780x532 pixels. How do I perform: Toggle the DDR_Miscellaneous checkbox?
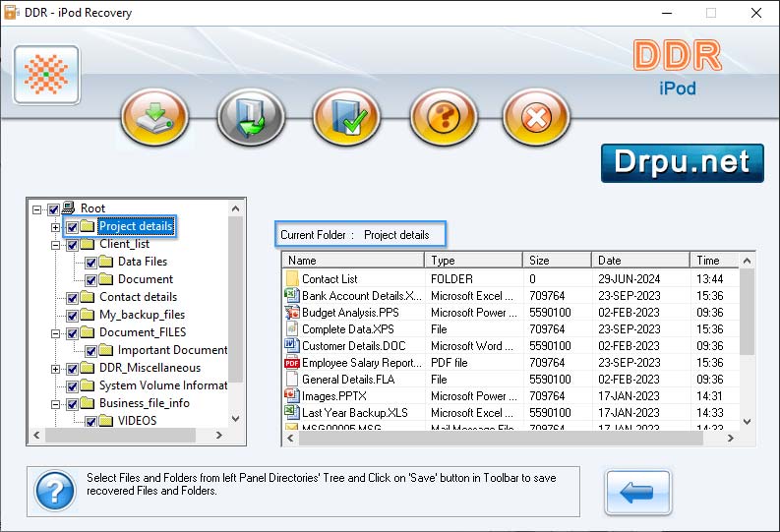72,369
